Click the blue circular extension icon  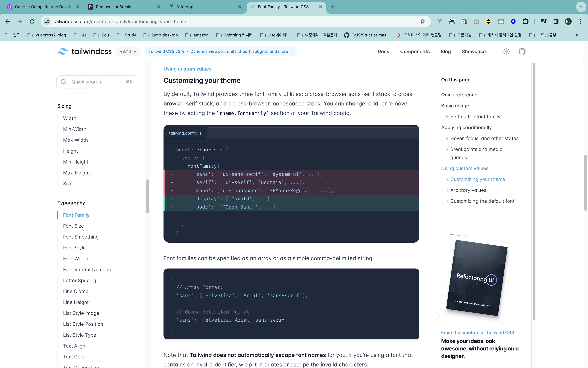[x=513, y=21]
